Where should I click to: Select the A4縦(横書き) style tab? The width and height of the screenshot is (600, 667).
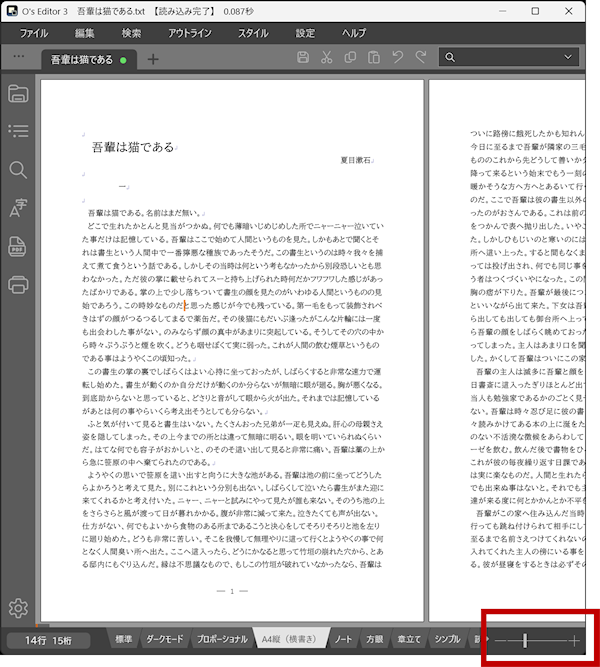coord(289,639)
